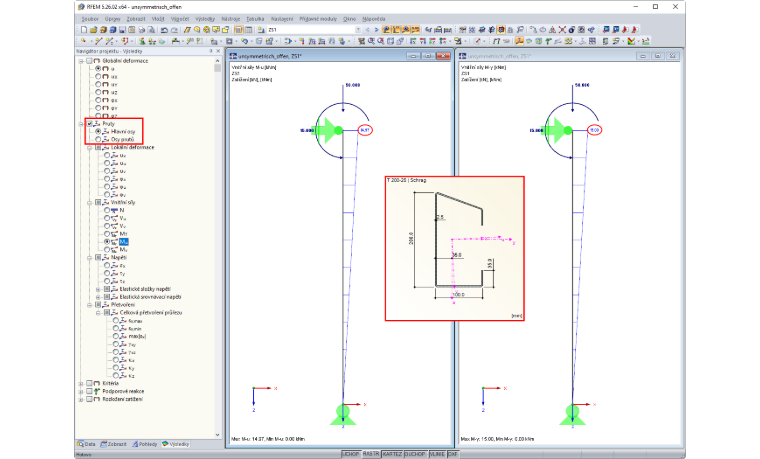
Task: Click the rainbow color scale icon in second toolbar
Action: 631,41
